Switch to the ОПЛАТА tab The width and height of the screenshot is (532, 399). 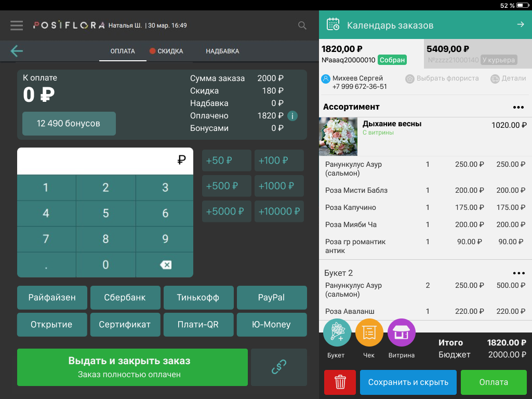(123, 51)
